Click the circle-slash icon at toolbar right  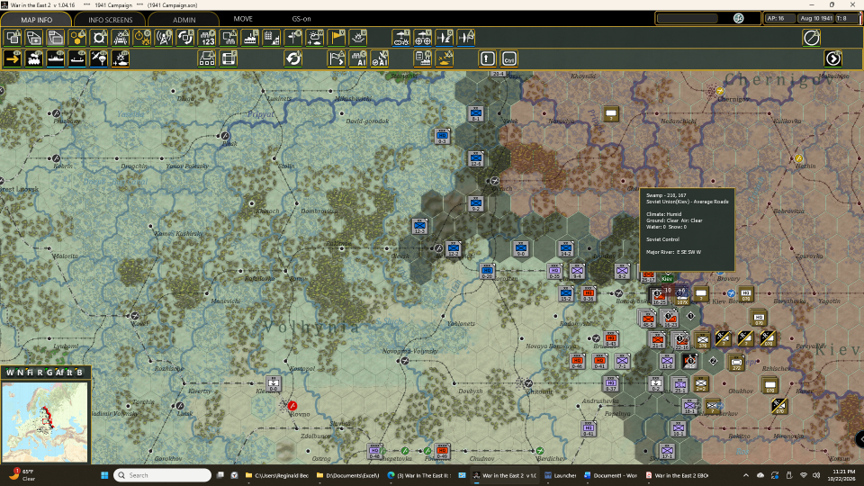tap(812, 37)
